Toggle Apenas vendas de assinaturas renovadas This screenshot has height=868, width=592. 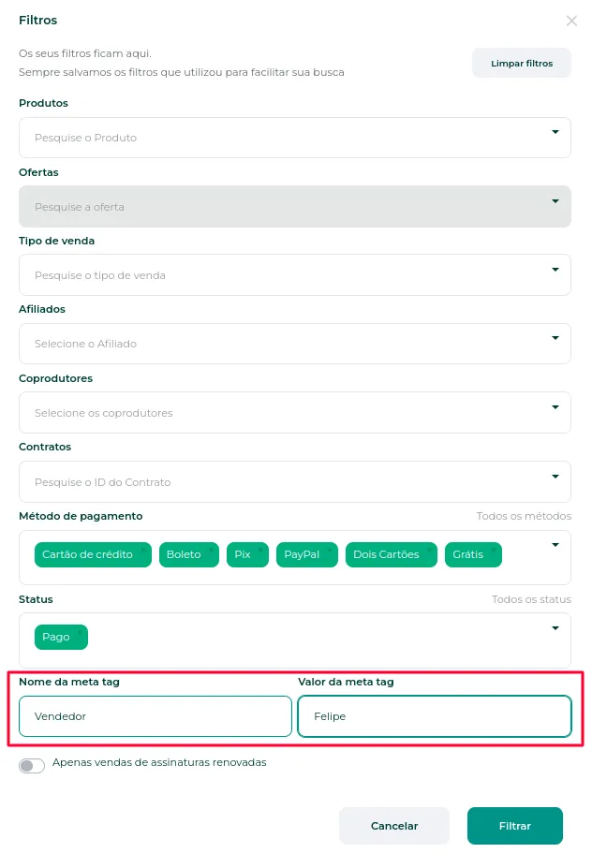pos(32,766)
